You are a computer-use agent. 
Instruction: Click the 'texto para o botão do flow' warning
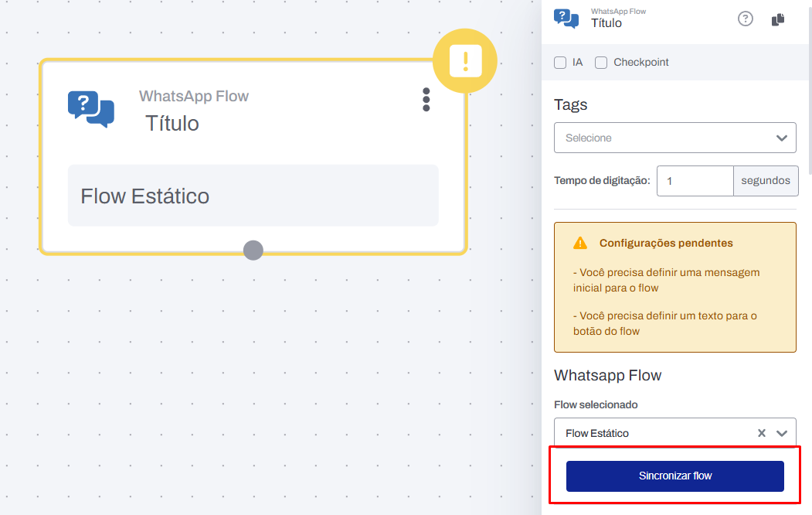665,323
